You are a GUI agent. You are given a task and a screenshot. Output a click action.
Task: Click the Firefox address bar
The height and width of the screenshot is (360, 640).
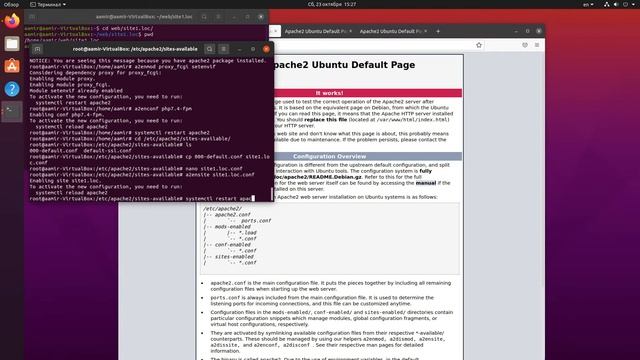[x=378, y=45]
